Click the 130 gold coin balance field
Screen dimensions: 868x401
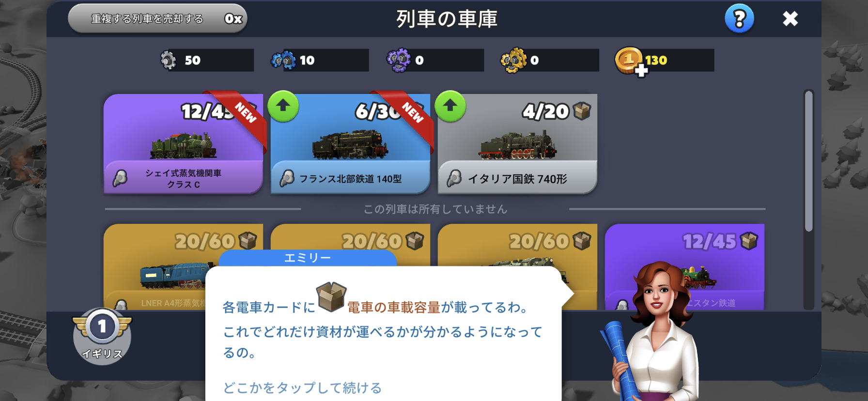coord(665,61)
